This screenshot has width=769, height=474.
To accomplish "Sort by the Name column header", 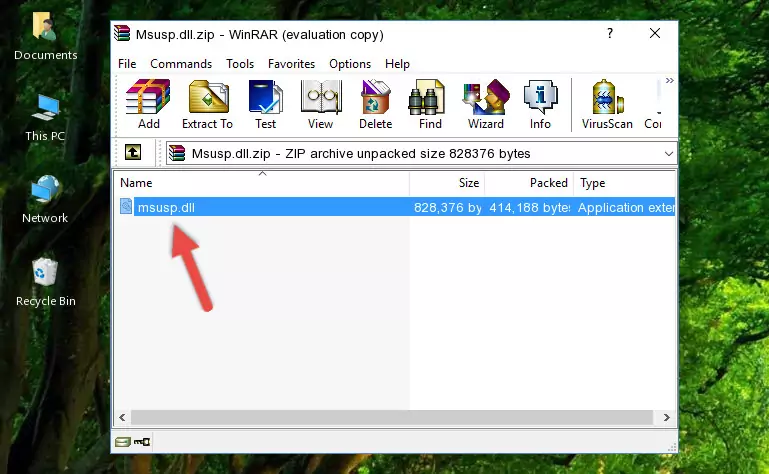I will click(262, 183).
